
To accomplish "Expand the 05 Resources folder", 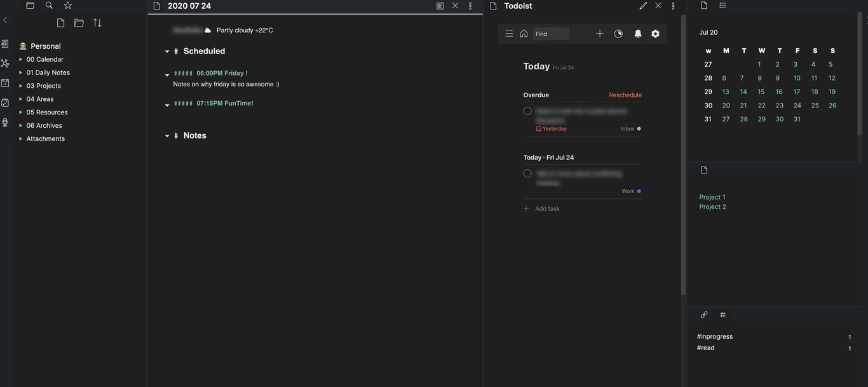I will coord(21,112).
